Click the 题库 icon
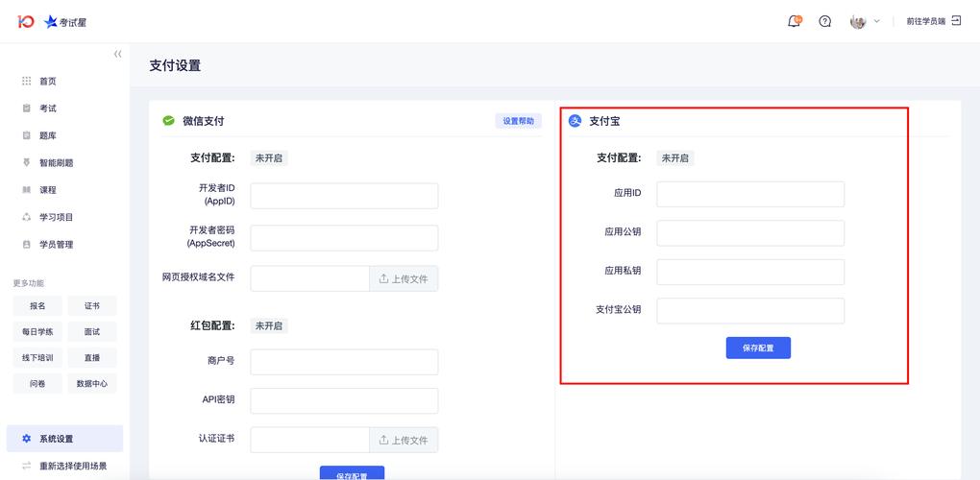This screenshot has width=980, height=480. [x=26, y=135]
